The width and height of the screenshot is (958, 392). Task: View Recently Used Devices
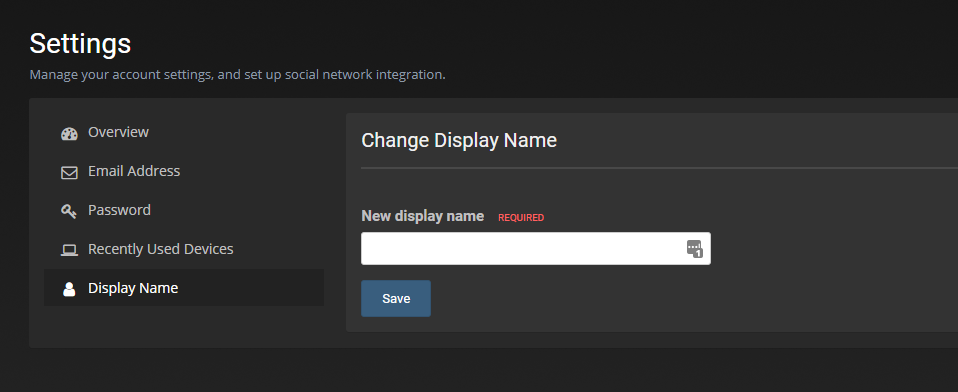pyautogui.click(x=183, y=249)
